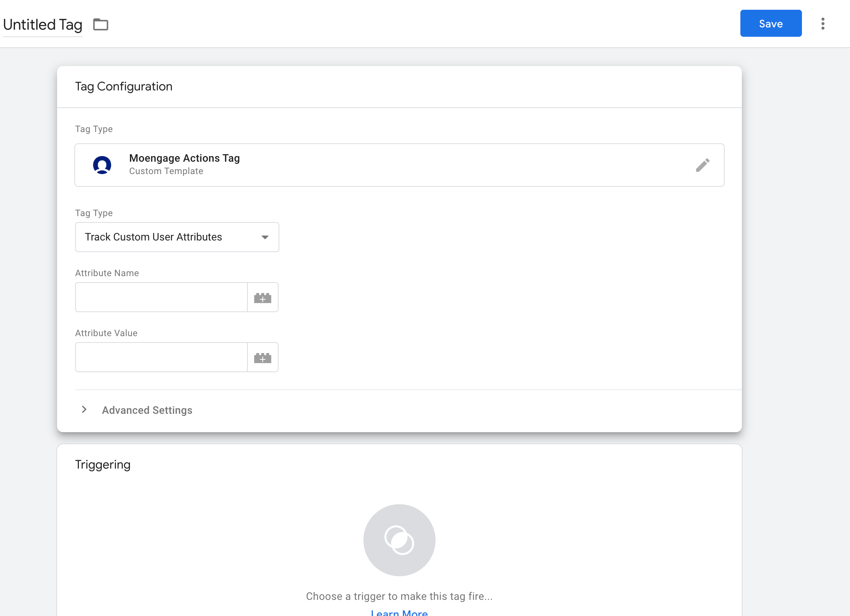Choose a trigger to make this tag fire
Viewport: 850px width, 616px height.
point(399,596)
